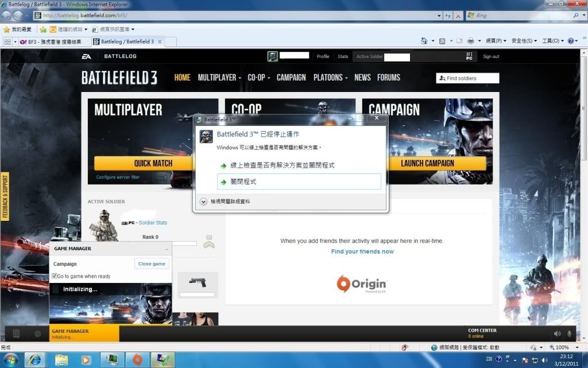Click the BF3 PC platform icon near Sign out
588x368 pixels.
click(x=469, y=56)
